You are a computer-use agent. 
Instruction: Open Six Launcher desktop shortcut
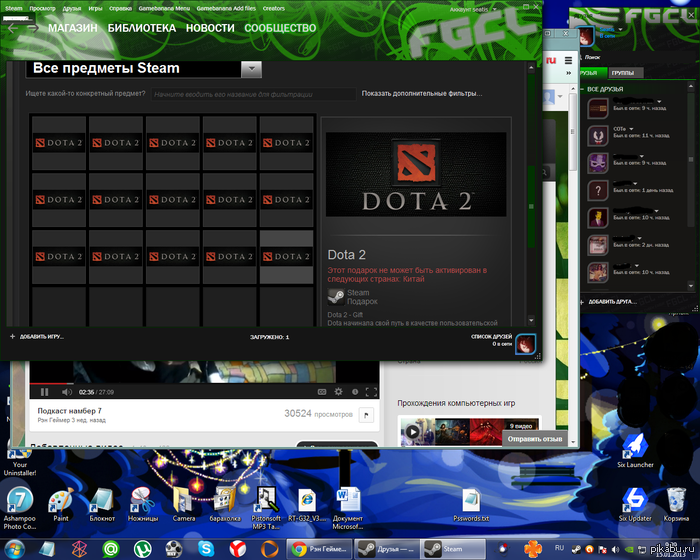pos(635,451)
